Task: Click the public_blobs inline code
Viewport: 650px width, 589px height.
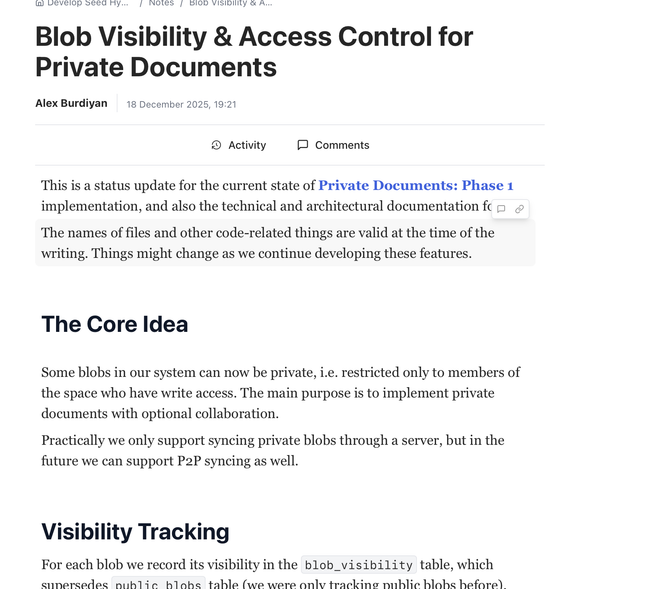Action: pos(157,584)
